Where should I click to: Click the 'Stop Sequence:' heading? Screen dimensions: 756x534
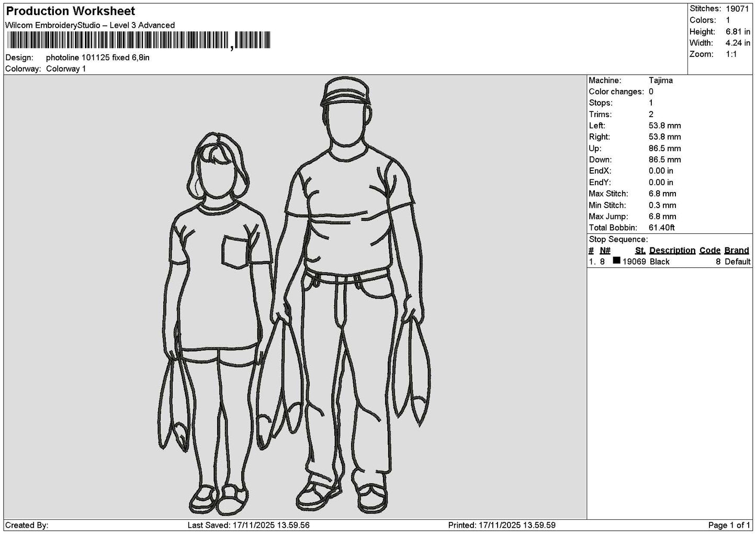(x=618, y=240)
